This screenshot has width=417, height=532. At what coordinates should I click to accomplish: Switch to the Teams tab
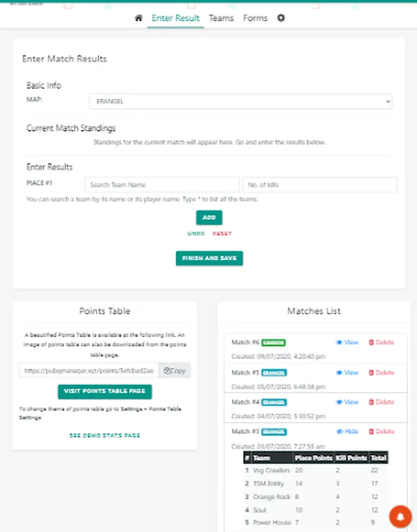221,18
